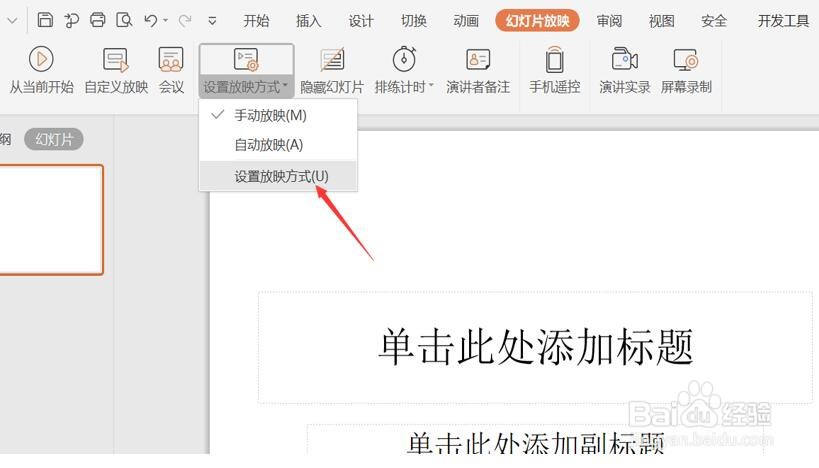The height and width of the screenshot is (468, 819).
Task: Click the 会议 meeting icon
Action: [171, 71]
